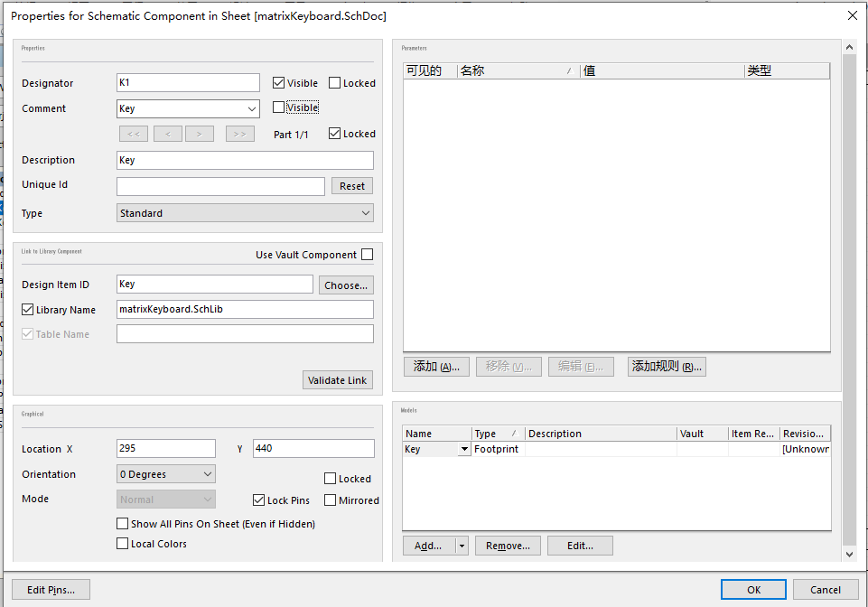Click the vertical scrollbar on the right
Image resolution: width=868 pixels, height=607 pixels.
(848, 298)
